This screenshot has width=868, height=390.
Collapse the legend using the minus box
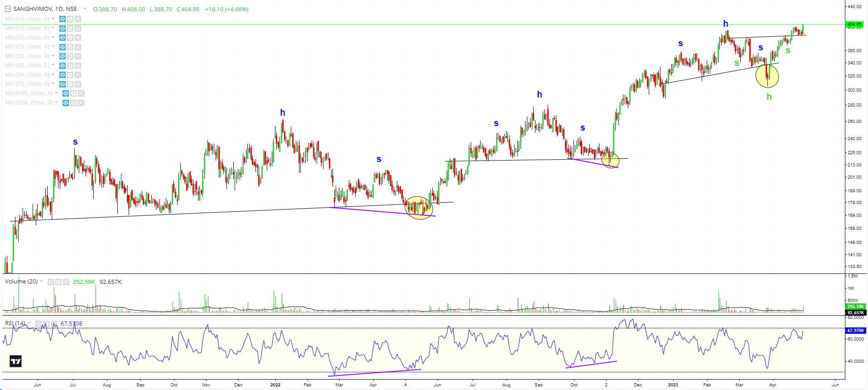8,9
